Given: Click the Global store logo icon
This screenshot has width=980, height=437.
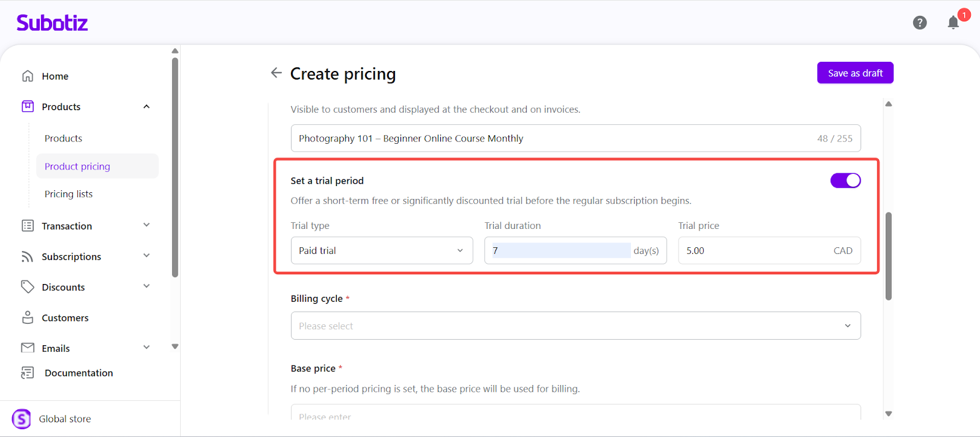Looking at the screenshot, I should tap(21, 419).
